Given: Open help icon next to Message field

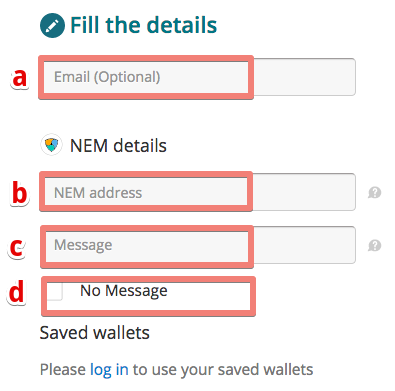Looking at the screenshot, I should (x=375, y=246).
